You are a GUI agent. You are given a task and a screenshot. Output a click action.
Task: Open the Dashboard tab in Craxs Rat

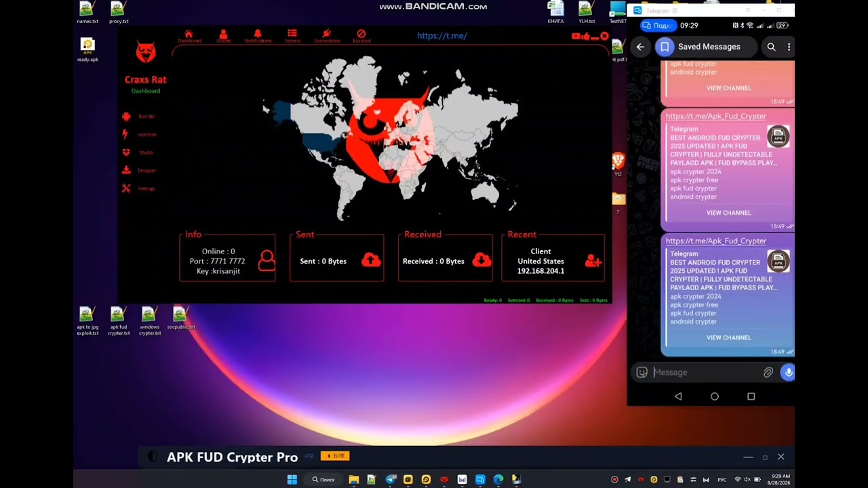point(189,37)
